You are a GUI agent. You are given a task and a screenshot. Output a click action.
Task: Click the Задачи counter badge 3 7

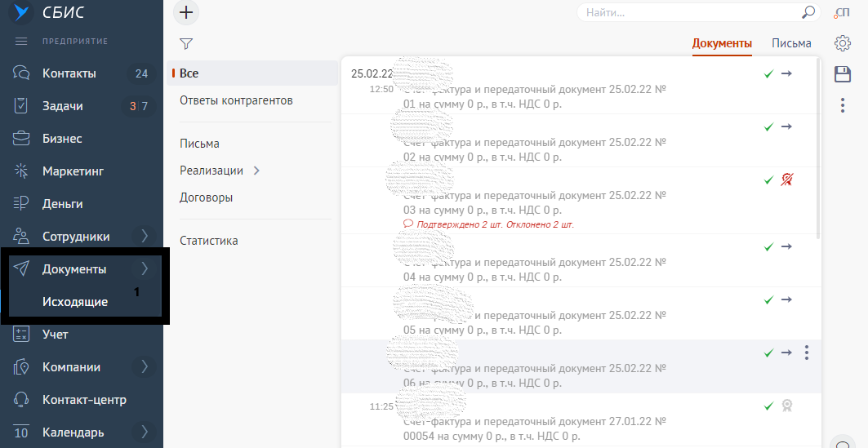(x=138, y=105)
